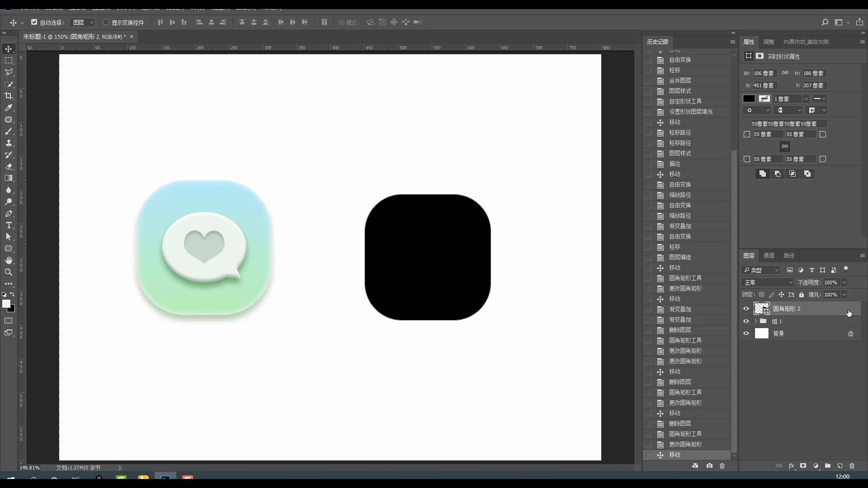
Task: Uncheck the 自动选择 checkbox
Action: [x=34, y=22]
